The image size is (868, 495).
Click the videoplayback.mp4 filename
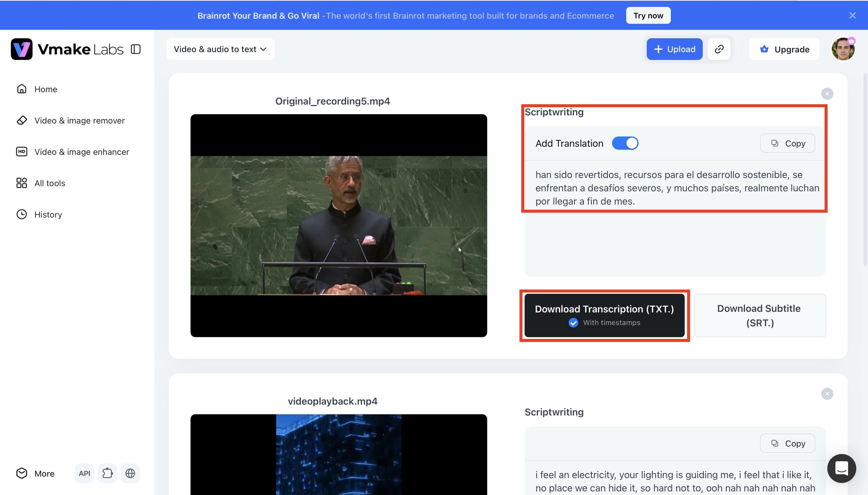coord(332,401)
